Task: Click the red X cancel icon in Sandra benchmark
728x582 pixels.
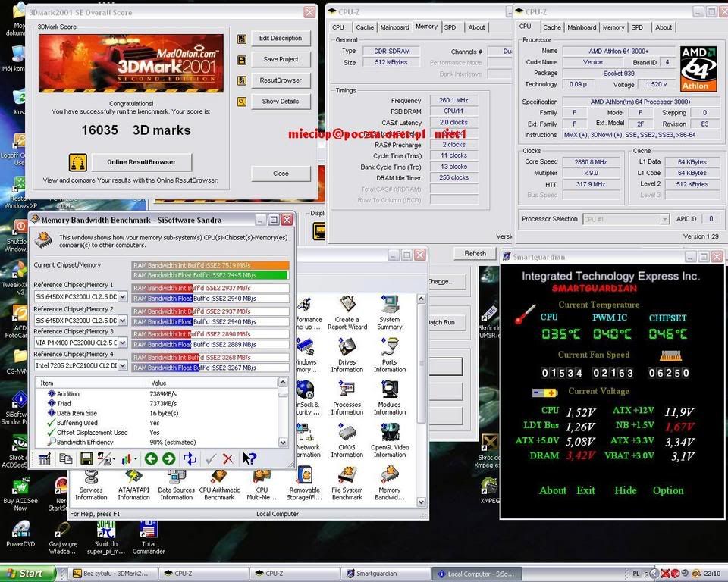Action: click(x=228, y=459)
